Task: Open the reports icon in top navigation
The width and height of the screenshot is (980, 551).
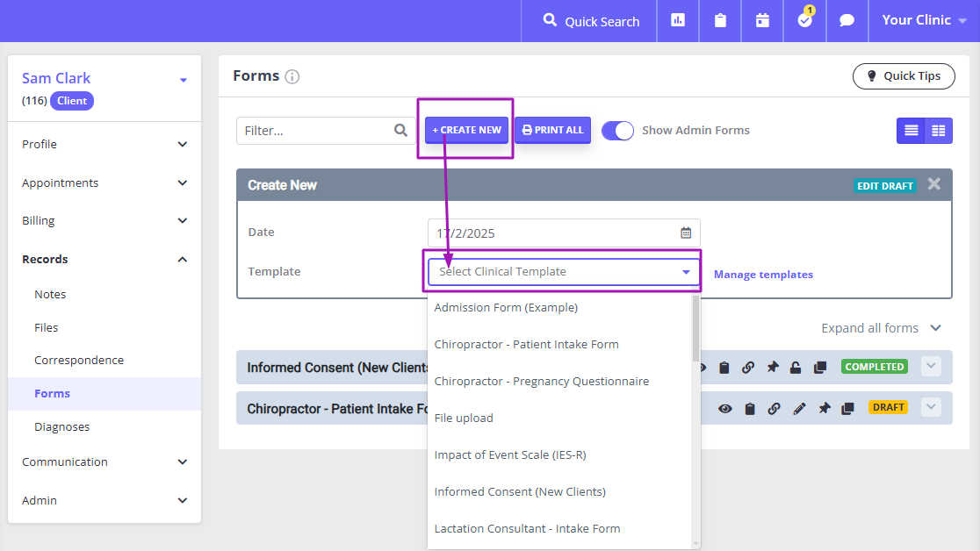Action: point(677,20)
